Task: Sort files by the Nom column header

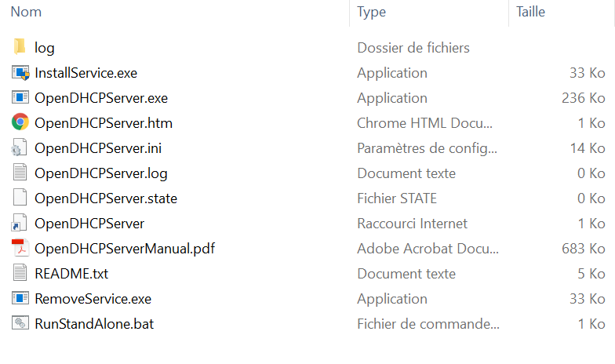Action: (26, 12)
